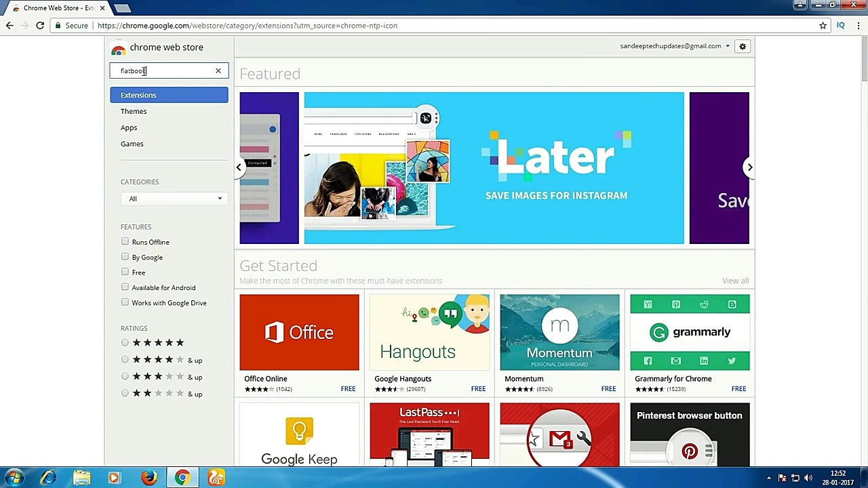868x488 pixels.
Task: Open the LastPass extension card
Action: point(429,434)
